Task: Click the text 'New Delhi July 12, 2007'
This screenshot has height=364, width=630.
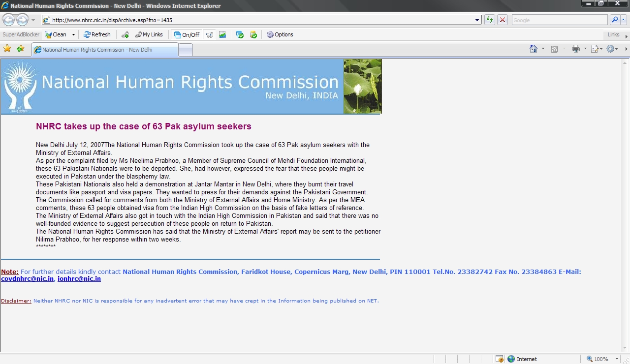Action: tap(70, 145)
